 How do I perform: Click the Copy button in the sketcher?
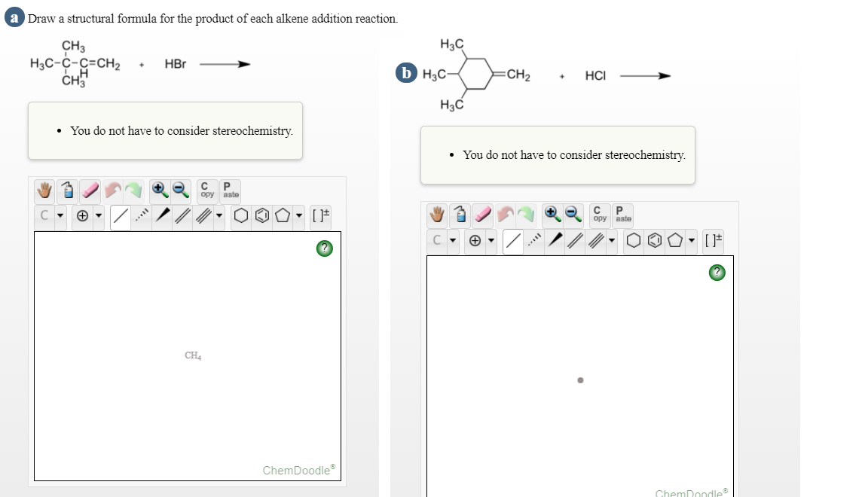tap(208, 190)
